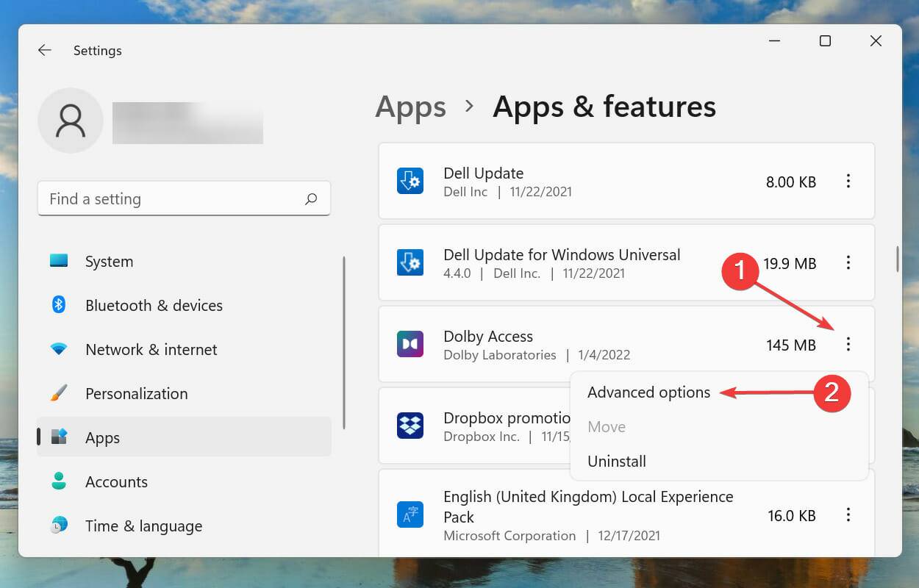Click the Personalization paintbrush icon
919x588 pixels.
coord(61,393)
